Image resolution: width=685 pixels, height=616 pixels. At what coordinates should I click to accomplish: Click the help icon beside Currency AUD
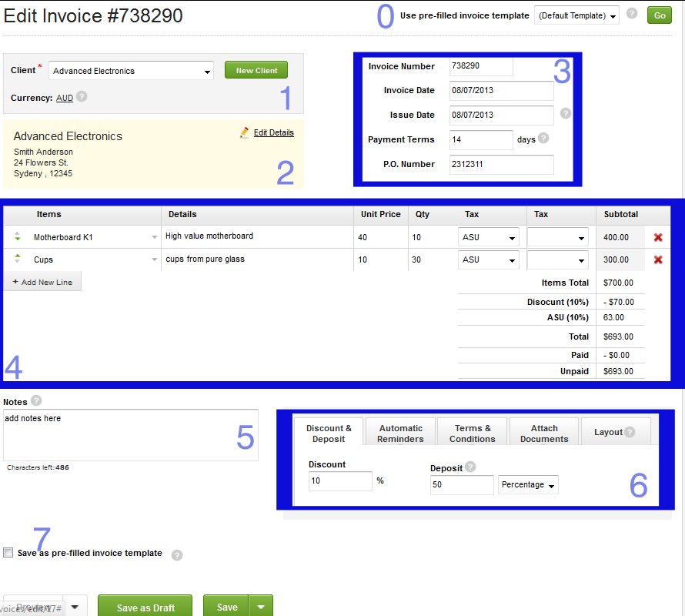tap(82, 97)
